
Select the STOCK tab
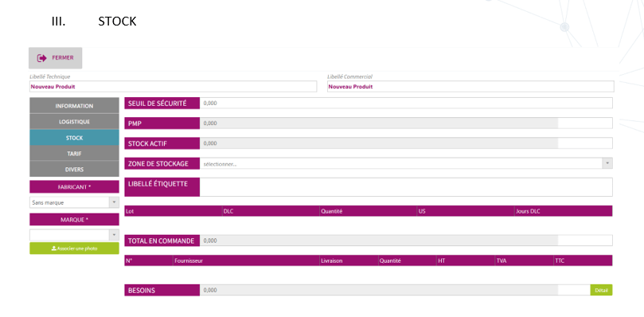[x=74, y=138]
